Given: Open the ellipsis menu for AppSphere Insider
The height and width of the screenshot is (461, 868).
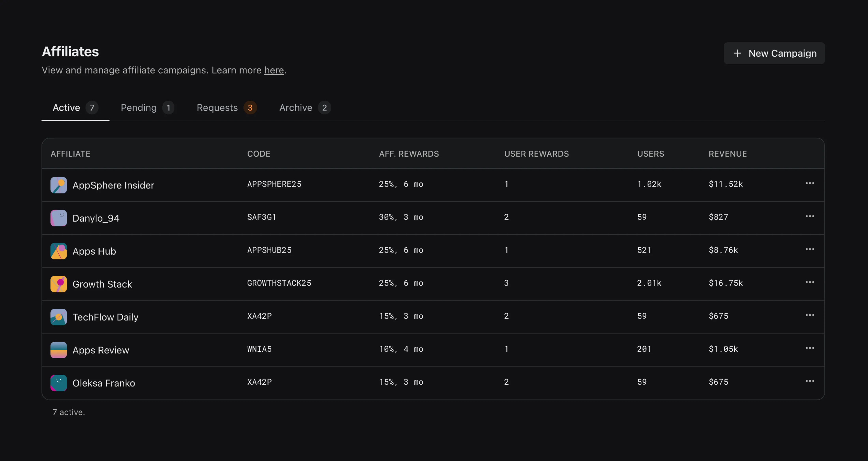Looking at the screenshot, I should click(x=810, y=183).
